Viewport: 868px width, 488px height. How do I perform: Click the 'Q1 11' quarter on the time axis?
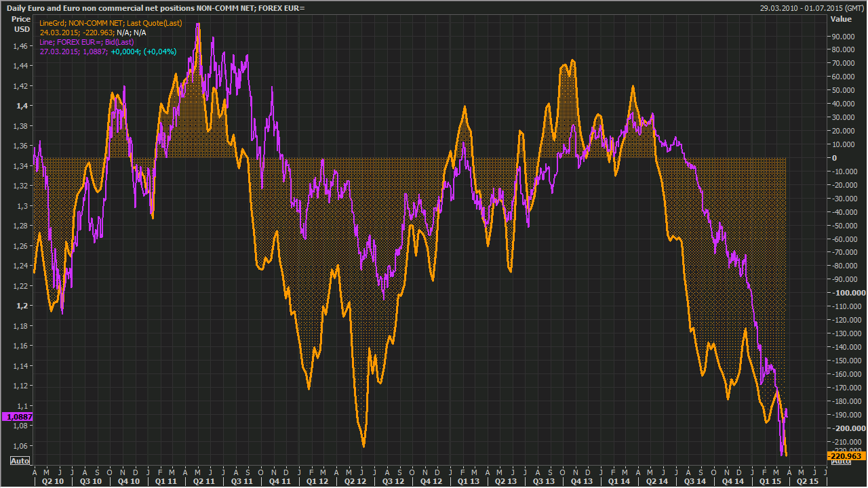(166, 481)
